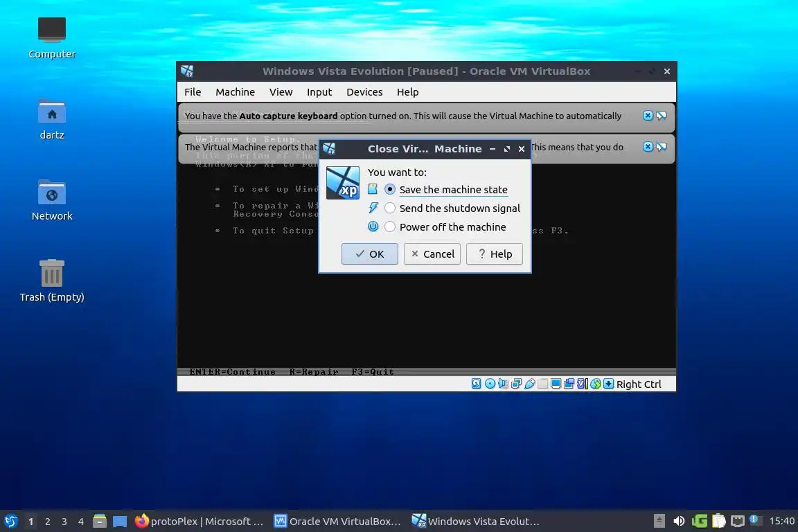This screenshot has width=798, height=532.
Task: Click the blue power off icon
Action: pos(373,227)
